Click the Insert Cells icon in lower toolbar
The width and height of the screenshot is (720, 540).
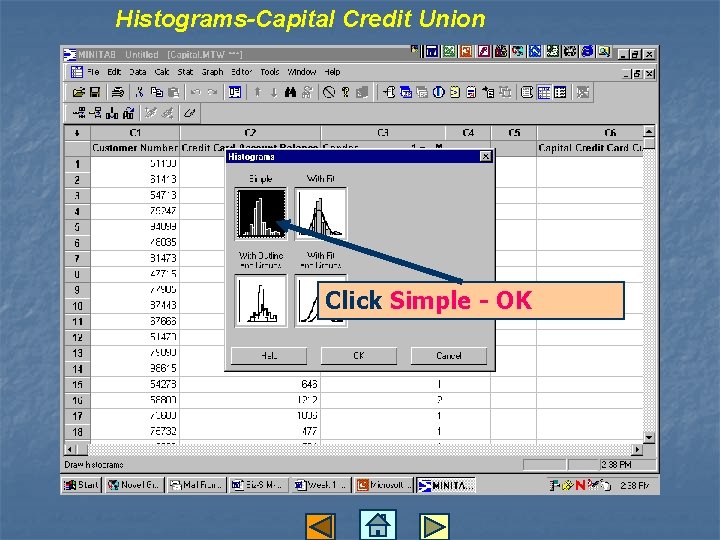tap(79, 112)
